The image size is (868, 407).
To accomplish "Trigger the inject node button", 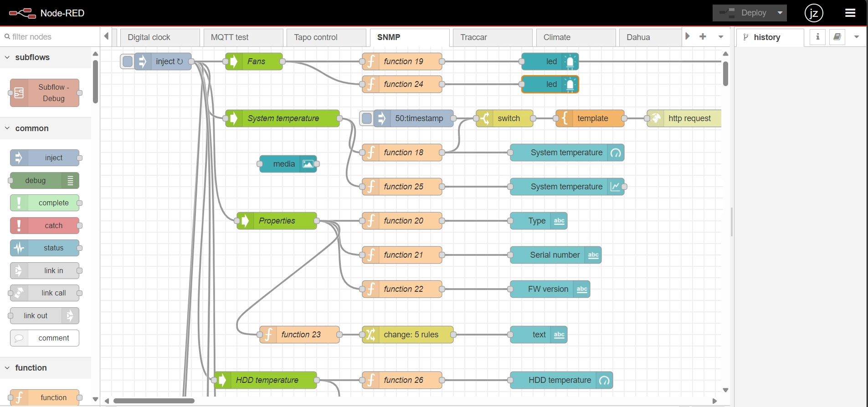I will (x=128, y=61).
